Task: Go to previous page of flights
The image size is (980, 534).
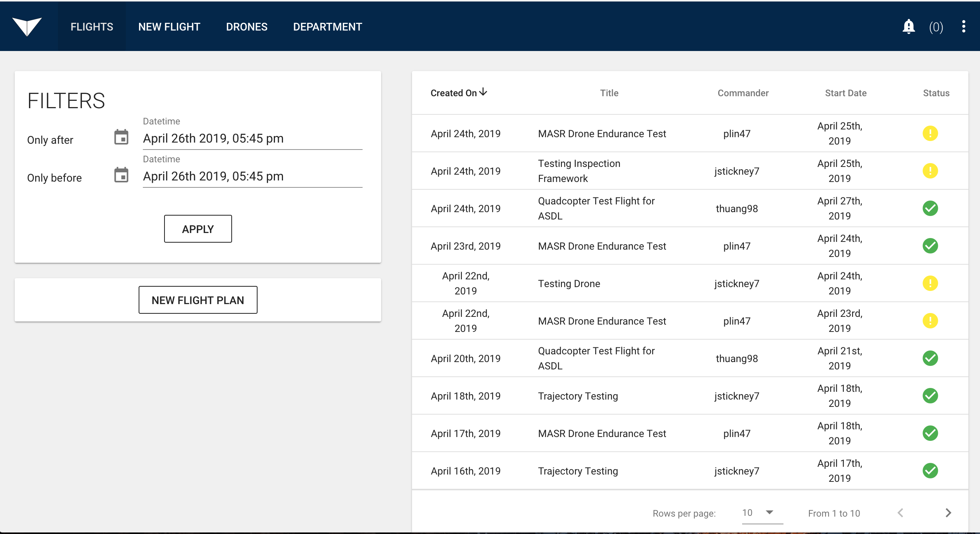Action: [900, 513]
